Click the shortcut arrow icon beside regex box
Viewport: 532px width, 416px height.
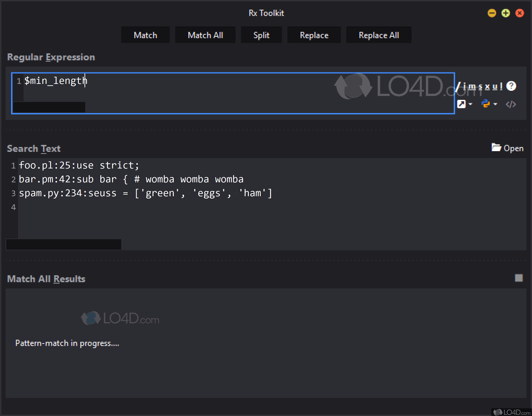[x=461, y=104]
